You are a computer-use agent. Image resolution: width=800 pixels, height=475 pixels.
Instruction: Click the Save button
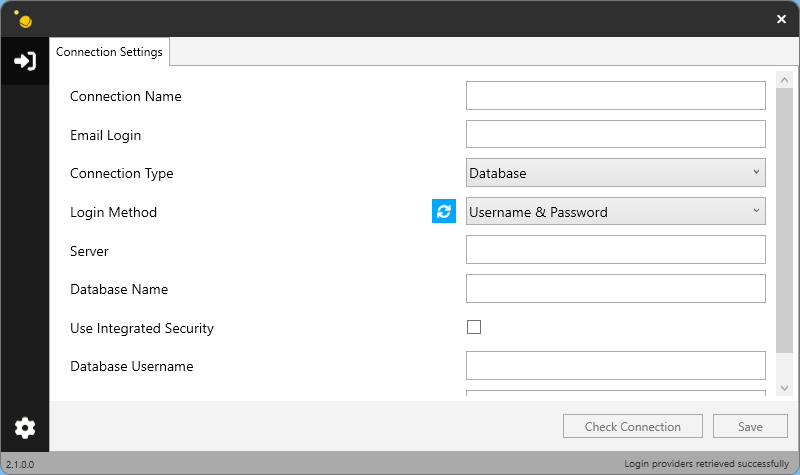coord(750,427)
